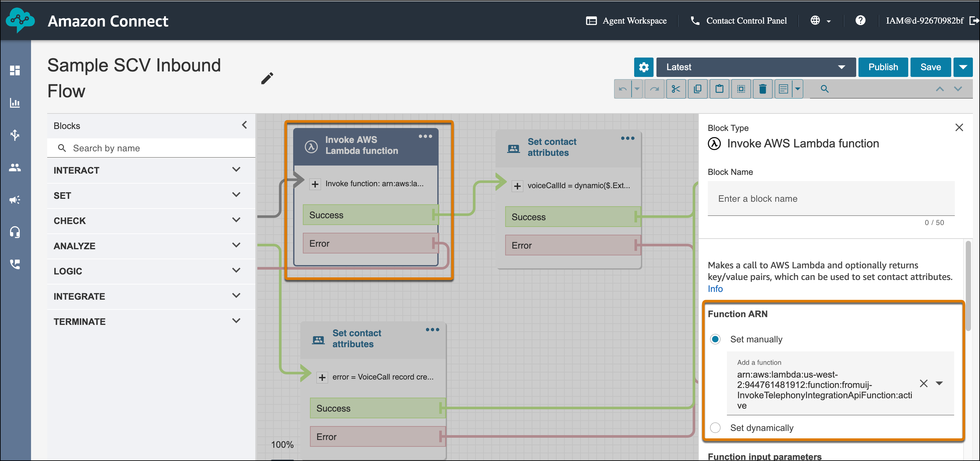
Task: Open the function ARN dropdown arrow
Action: pos(939,383)
